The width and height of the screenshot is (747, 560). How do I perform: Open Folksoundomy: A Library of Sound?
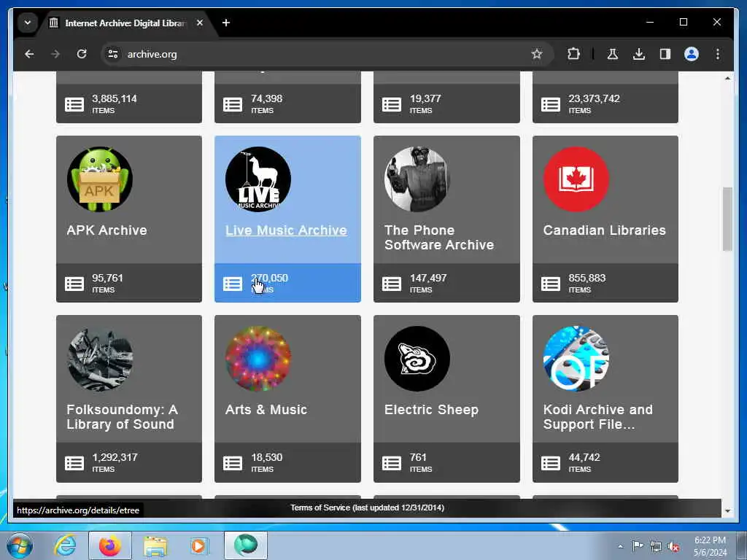tap(122, 417)
